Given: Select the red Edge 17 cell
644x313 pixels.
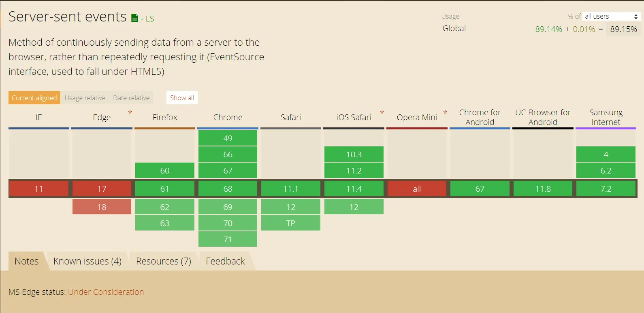Looking at the screenshot, I should click(102, 189).
